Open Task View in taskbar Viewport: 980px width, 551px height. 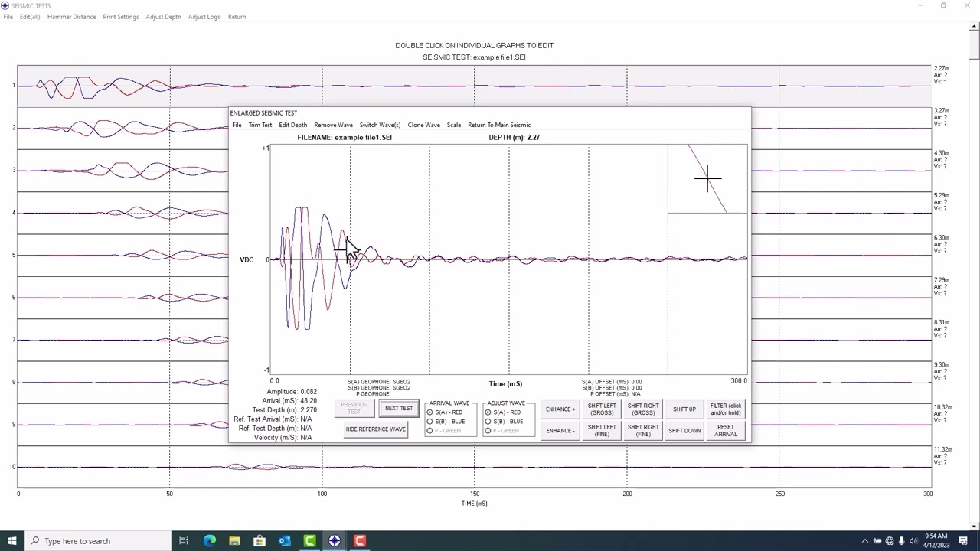pos(184,541)
